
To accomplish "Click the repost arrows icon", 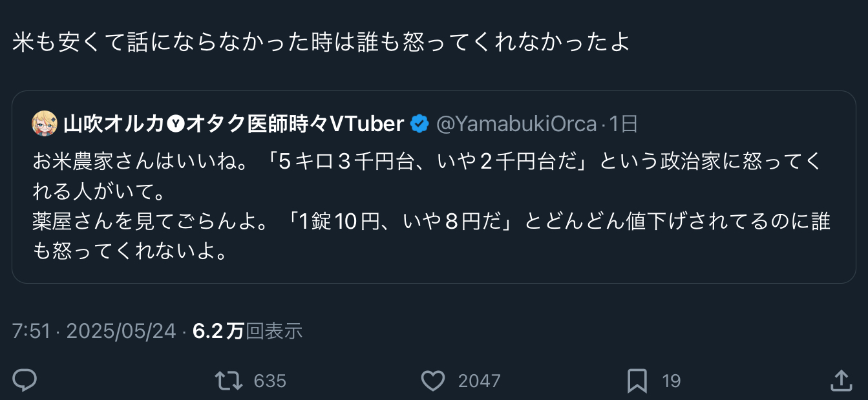I will tap(229, 381).
